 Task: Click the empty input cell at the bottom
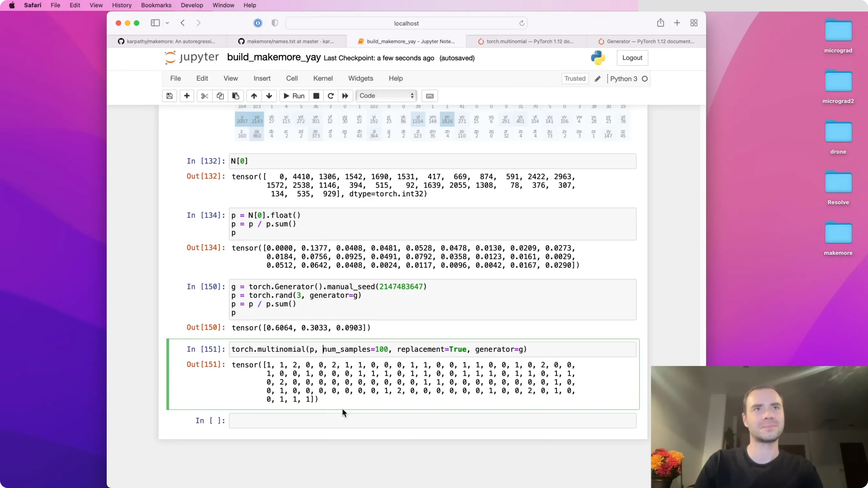click(x=433, y=421)
